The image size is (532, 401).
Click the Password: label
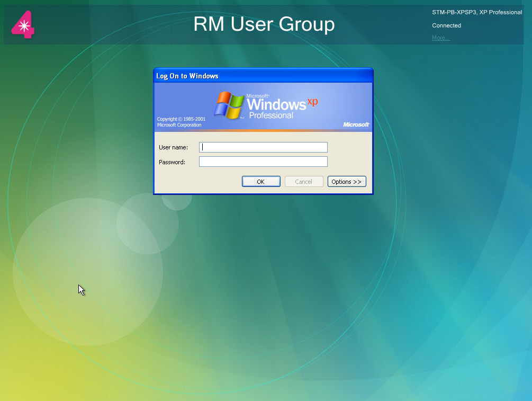click(172, 162)
